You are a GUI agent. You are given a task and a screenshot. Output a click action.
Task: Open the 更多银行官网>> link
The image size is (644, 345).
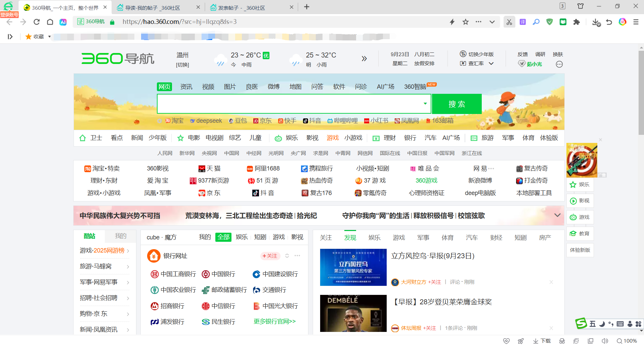274,321
